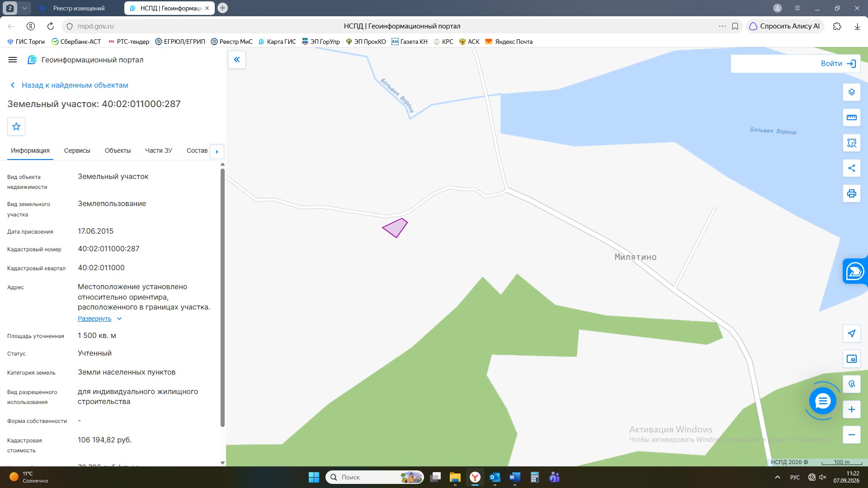The width and height of the screenshot is (868, 488).
Task: Open the tab group dropdown in the title bar
Action: [24, 8]
